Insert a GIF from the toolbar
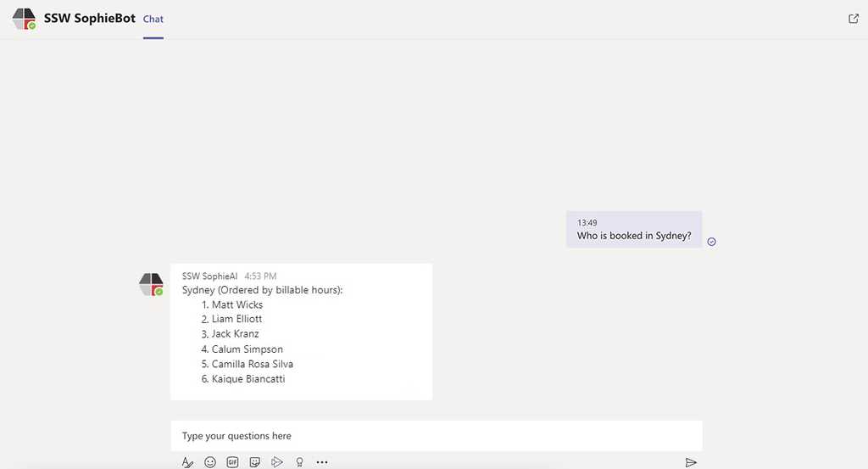Screen dimensions: 868x469 click(x=232, y=462)
